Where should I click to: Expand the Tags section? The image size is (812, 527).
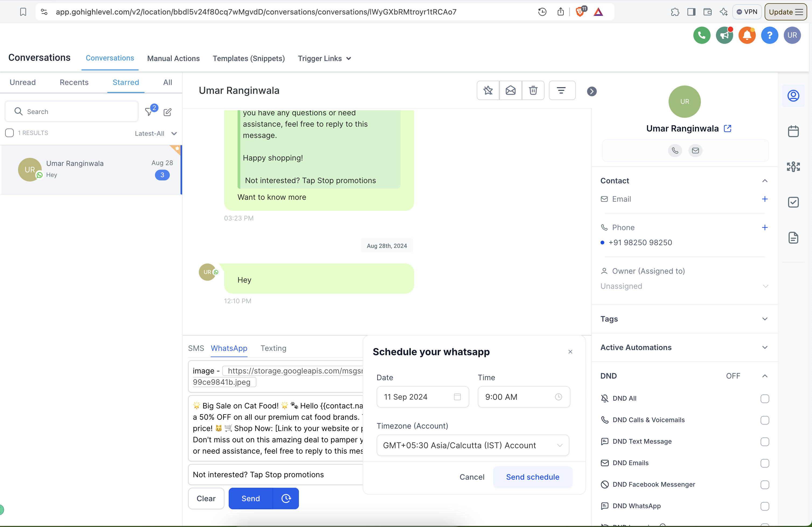684,319
